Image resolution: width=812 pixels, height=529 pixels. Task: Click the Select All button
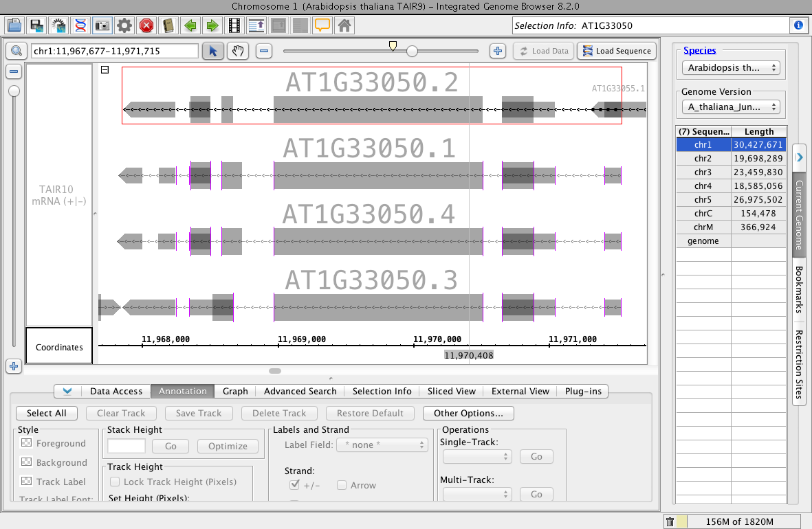47,413
